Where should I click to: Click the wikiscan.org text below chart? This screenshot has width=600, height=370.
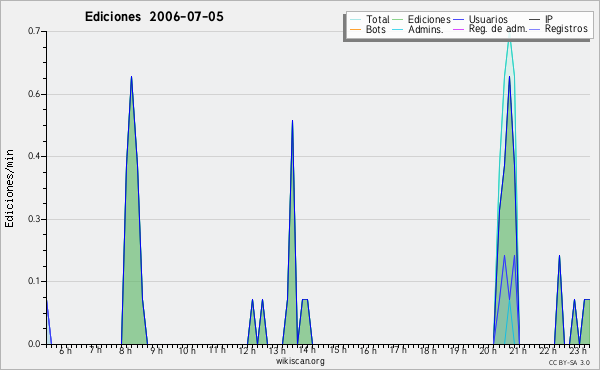tap(300, 361)
